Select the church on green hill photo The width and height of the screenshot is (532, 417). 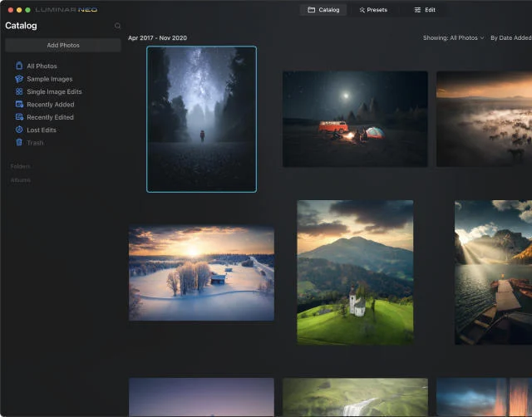tap(355, 272)
